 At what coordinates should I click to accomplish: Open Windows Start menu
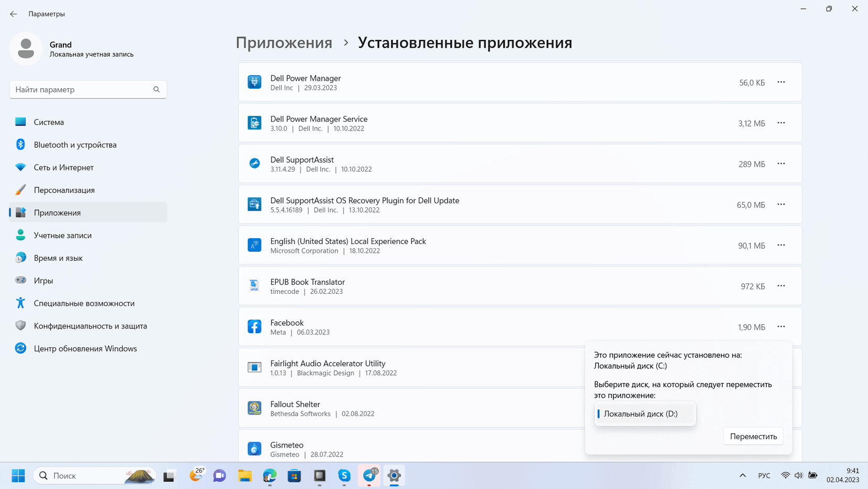click(x=18, y=475)
